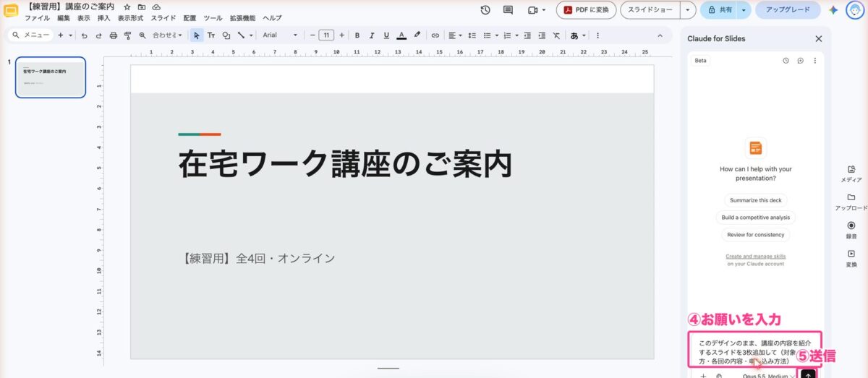868x378 pixels.
Task: Start a new chat in the Claude panel
Action: coord(801,61)
